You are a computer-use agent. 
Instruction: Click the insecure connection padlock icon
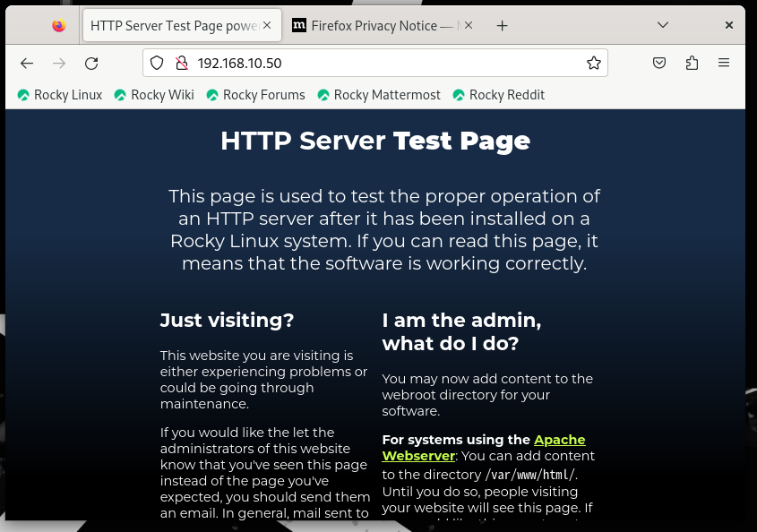pyautogui.click(x=182, y=64)
